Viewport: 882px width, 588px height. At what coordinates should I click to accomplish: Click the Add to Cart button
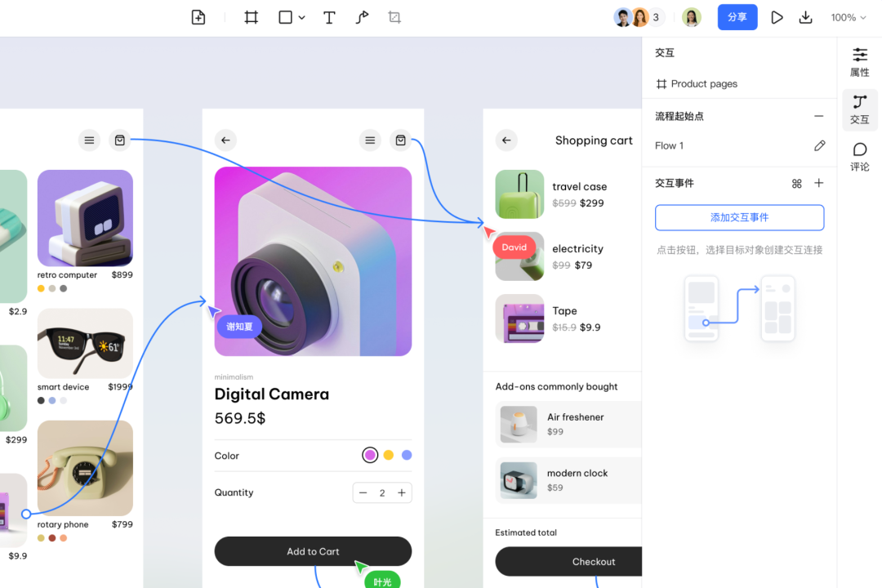[x=313, y=551]
